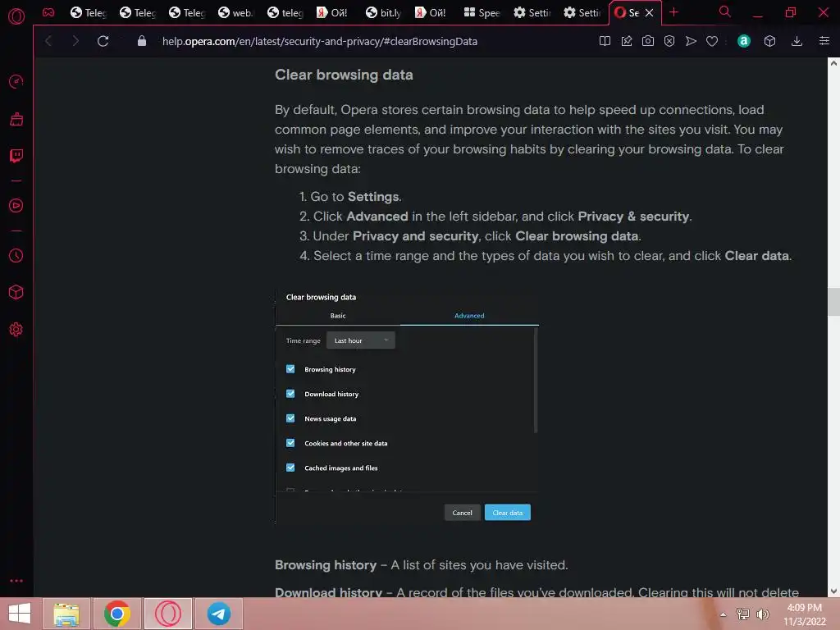Switch to the bit.ly tab

click(384, 13)
